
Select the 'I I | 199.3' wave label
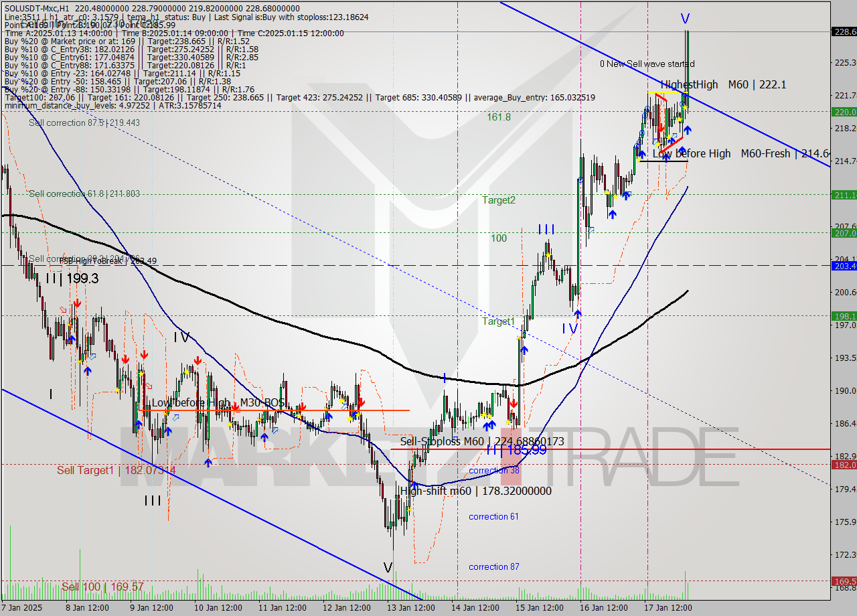point(72,278)
